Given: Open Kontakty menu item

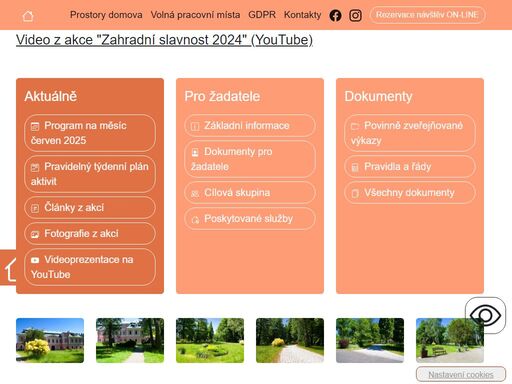Looking at the screenshot, I should [x=303, y=15].
